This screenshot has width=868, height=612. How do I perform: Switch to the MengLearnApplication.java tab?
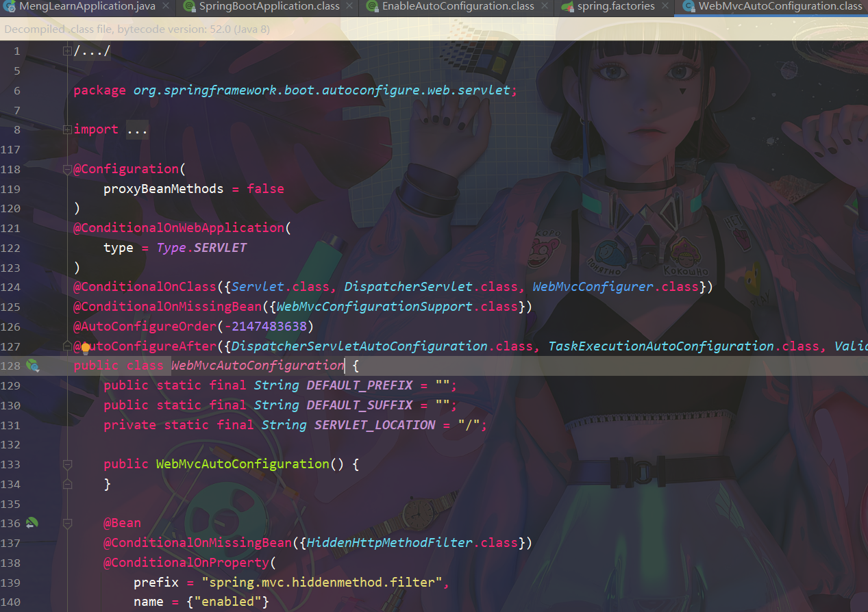coord(88,6)
